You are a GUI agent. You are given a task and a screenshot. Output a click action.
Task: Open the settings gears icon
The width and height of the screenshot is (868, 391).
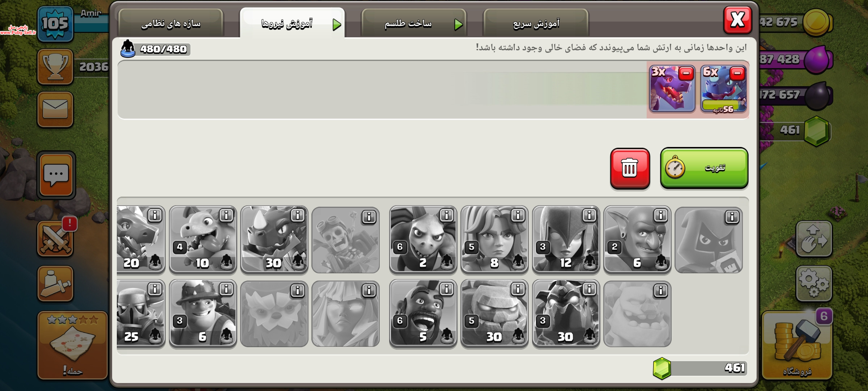pyautogui.click(x=814, y=283)
